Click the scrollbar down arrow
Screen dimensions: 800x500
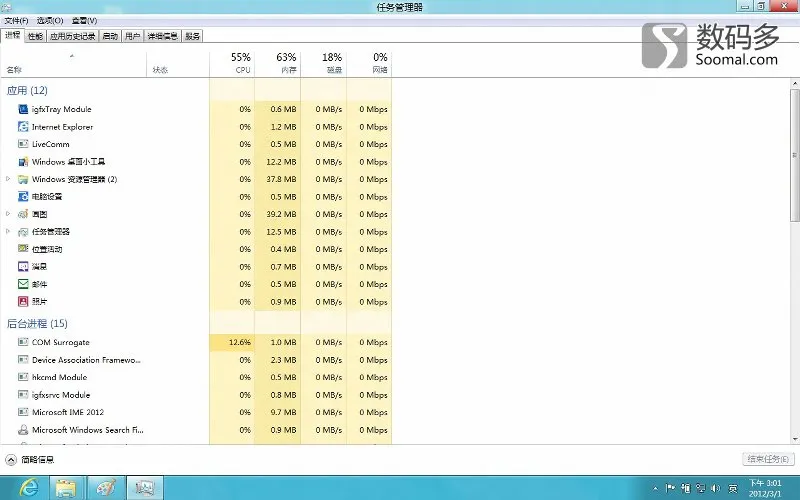[x=795, y=439]
